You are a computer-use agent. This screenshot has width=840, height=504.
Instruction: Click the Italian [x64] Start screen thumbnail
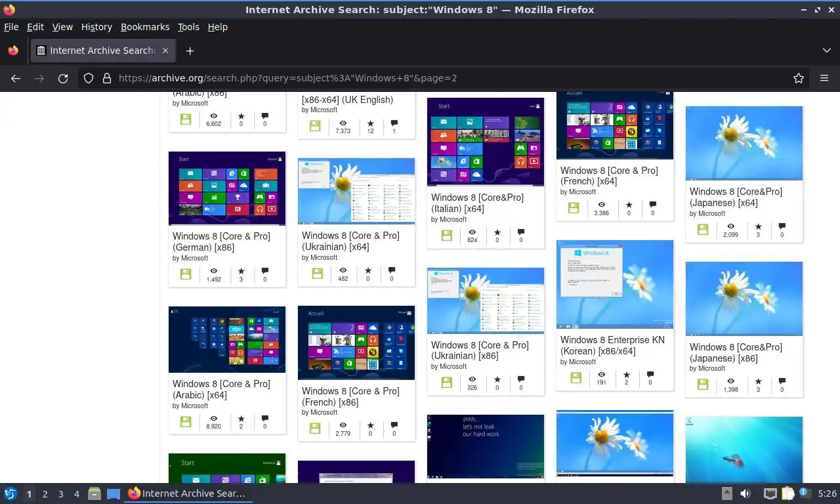(486, 142)
